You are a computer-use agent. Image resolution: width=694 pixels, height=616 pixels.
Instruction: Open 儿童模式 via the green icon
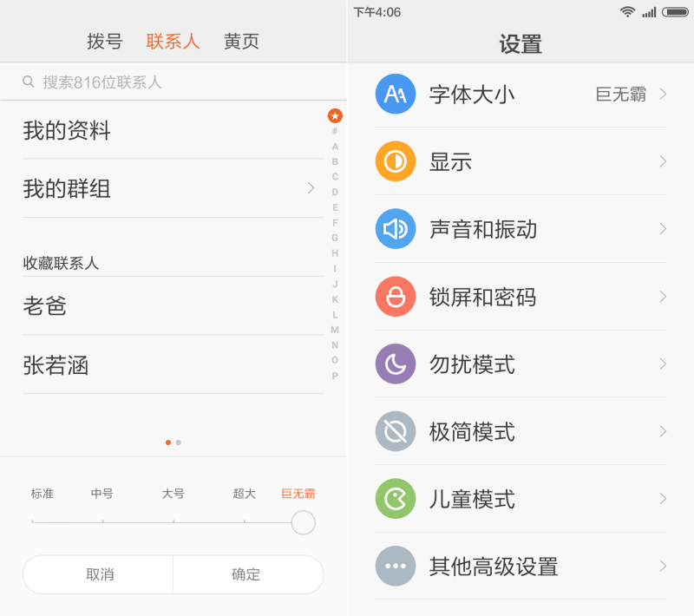(396, 499)
